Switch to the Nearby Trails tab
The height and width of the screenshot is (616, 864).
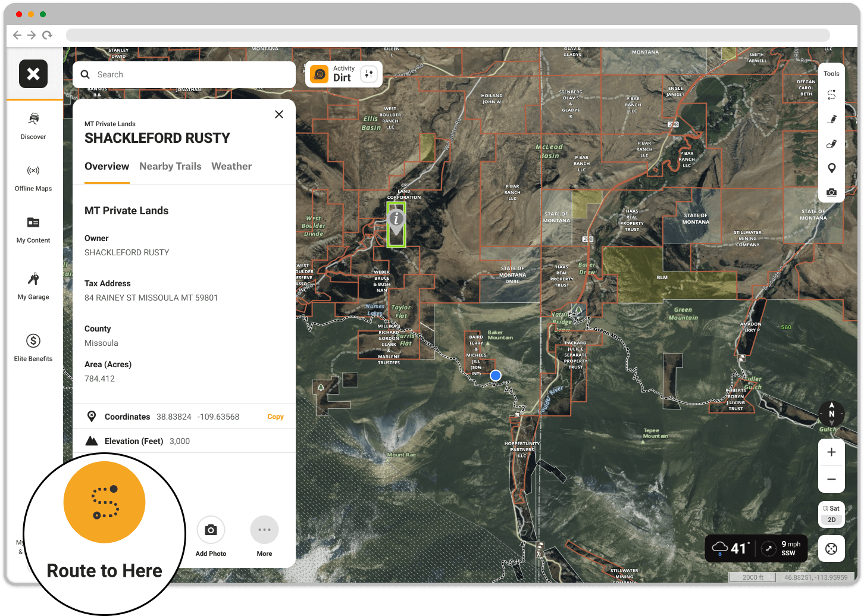coord(170,166)
